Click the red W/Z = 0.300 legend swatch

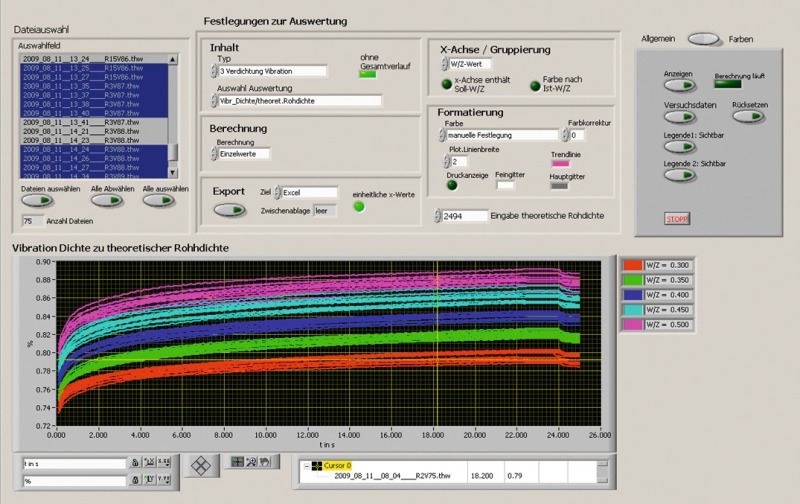[633, 265]
